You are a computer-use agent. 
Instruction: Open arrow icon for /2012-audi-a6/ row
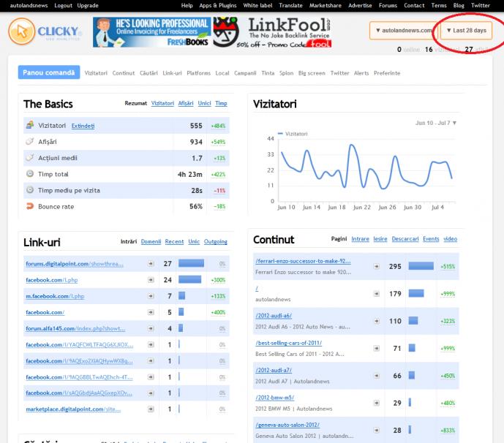377,321
